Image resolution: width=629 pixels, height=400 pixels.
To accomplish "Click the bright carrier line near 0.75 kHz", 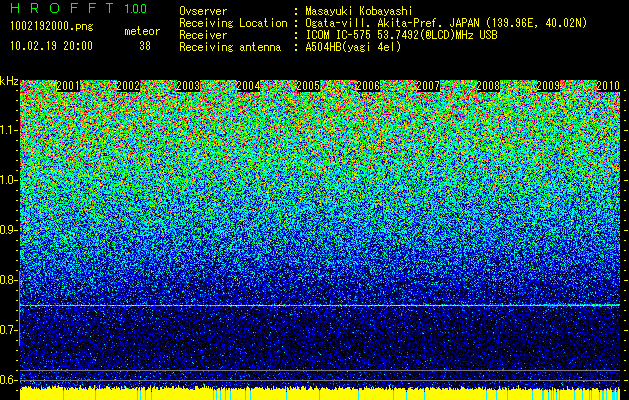I will coord(320,306).
